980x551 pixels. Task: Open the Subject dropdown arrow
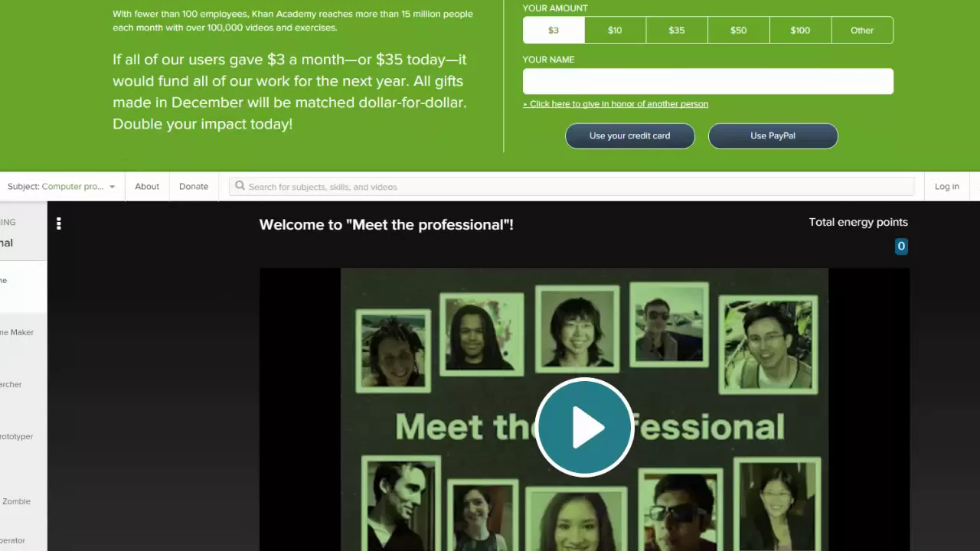tap(112, 187)
